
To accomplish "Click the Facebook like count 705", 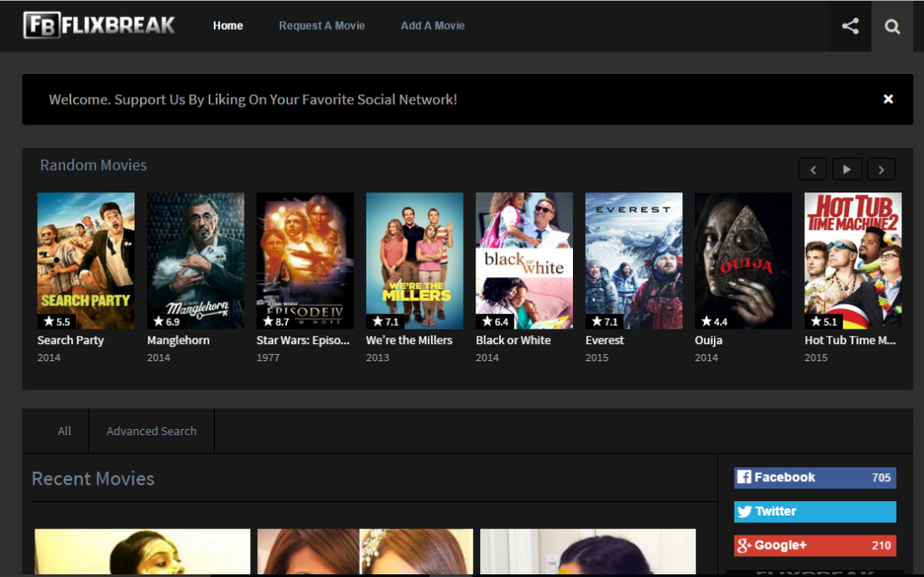I will [x=881, y=478].
